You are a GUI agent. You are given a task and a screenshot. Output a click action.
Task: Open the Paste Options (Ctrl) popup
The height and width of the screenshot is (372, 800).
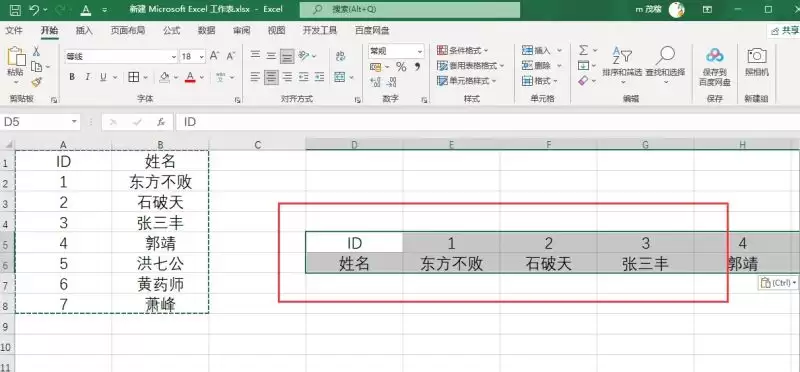(x=778, y=283)
